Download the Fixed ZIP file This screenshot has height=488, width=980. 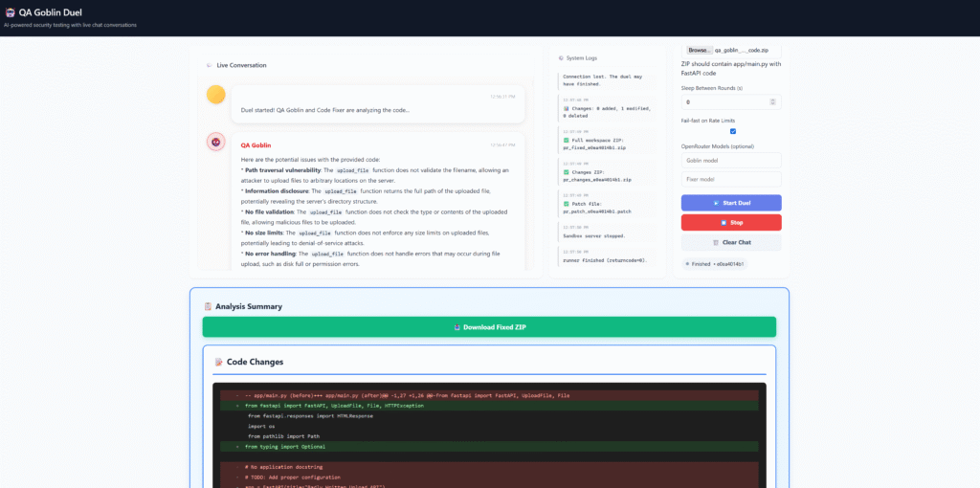tap(489, 327)
